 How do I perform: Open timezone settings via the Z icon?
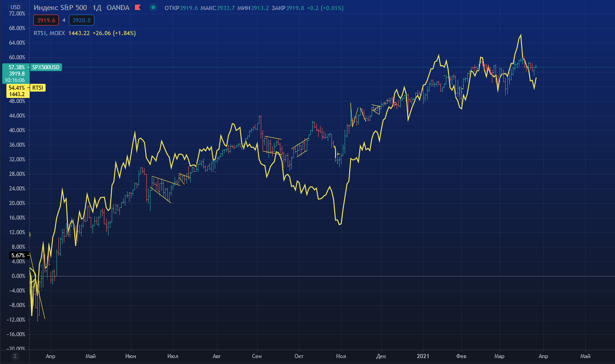(15, 356)
